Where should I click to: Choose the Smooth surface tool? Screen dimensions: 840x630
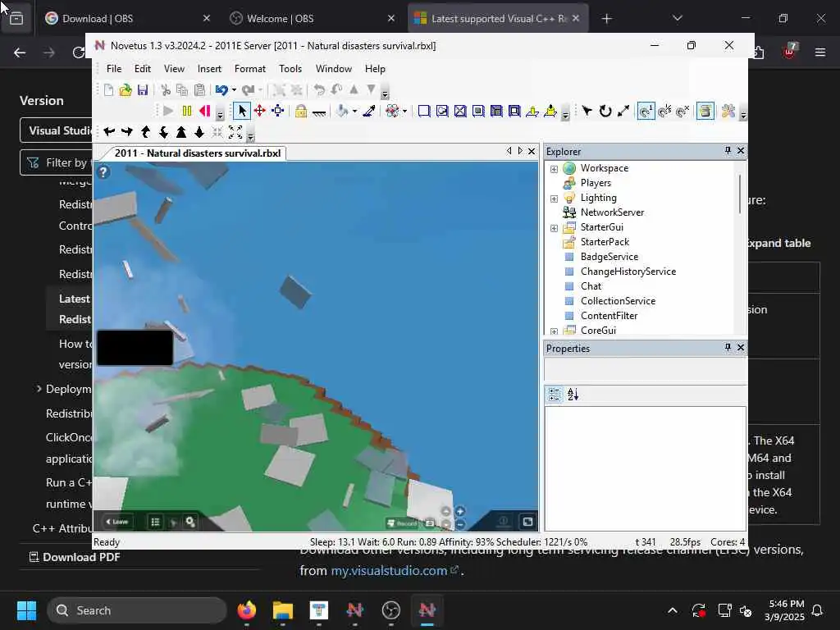pyautogui.click(x=424, y=111)
